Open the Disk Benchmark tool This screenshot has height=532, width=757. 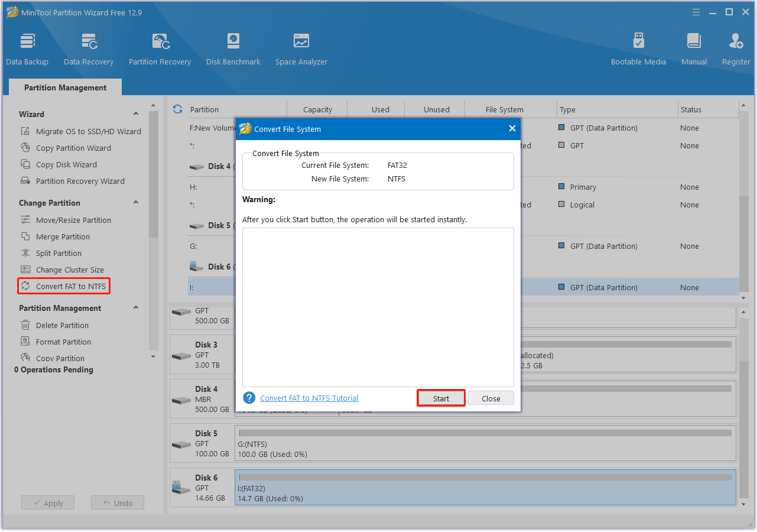pos(233,48)
